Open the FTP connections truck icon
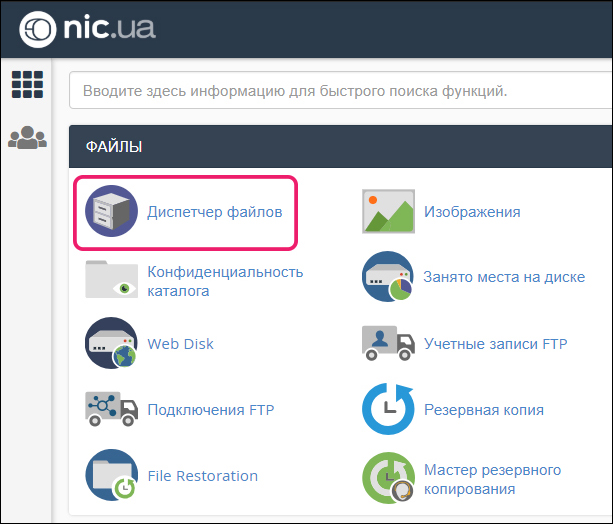The width and height of the screenshot is (613, 524). point(111,409)
